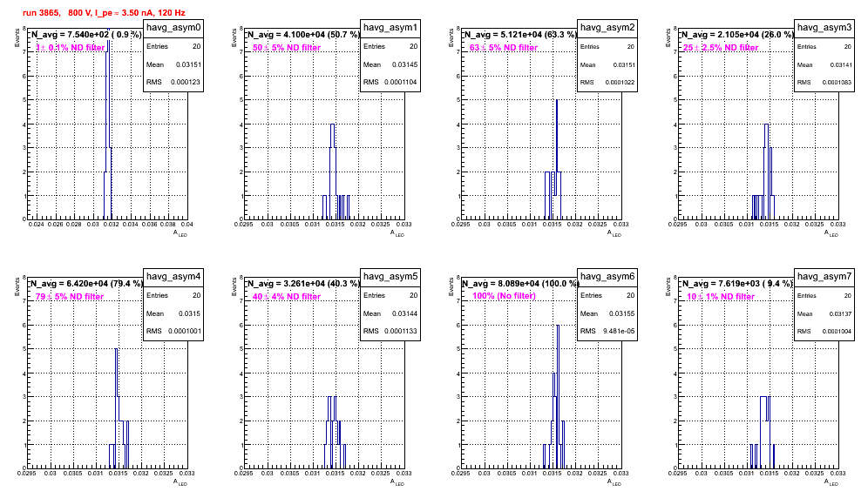Click the 'N_avg = 7.619e+03 ( 9.4 %)' label
Image resolution: width=868 pixels, height=498 pixels.
click(736, 283)
